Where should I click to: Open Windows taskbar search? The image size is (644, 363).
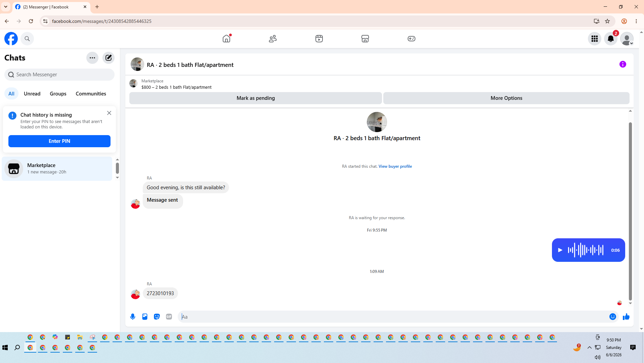pos(17,348)
